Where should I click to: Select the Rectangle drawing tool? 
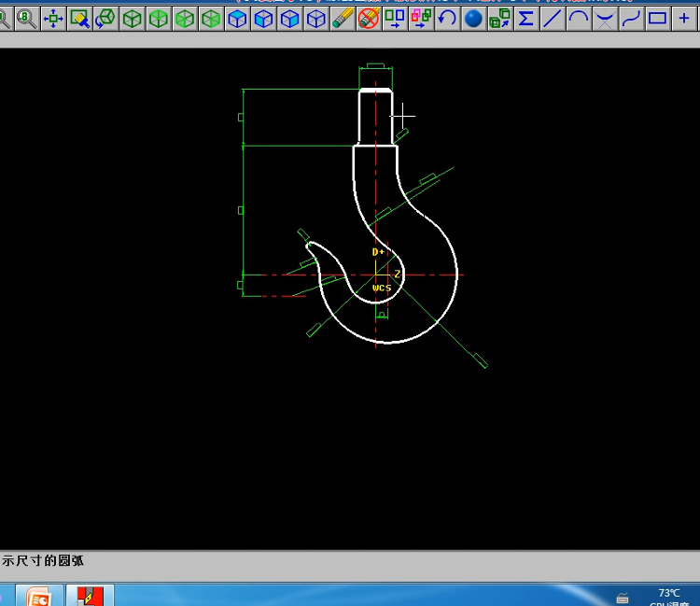pyautogui.click(x=657, y=18)
